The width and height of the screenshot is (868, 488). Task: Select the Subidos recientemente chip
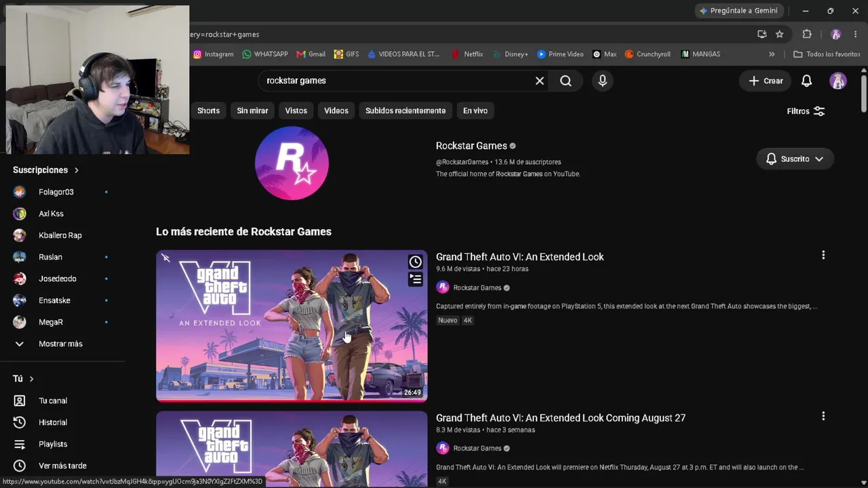[x=406, y=110]
